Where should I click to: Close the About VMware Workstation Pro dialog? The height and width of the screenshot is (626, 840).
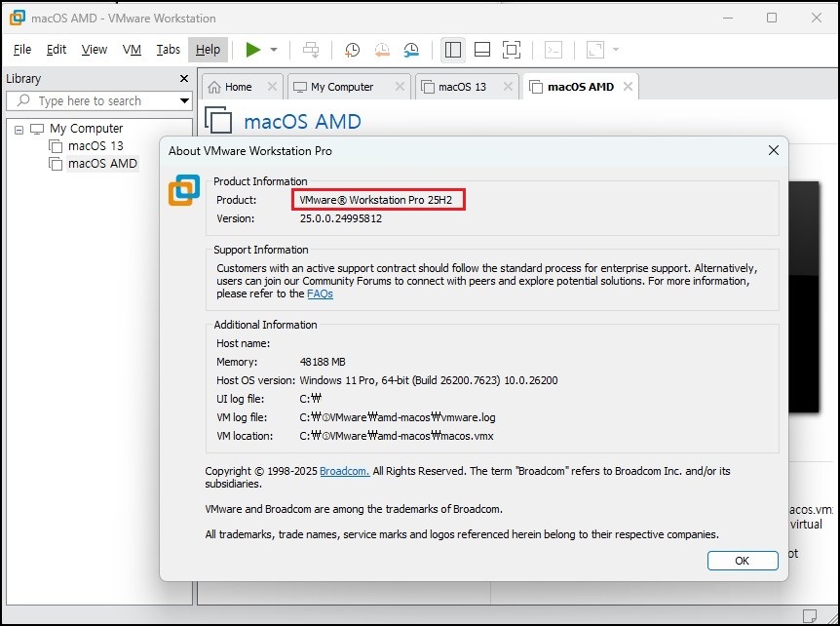click(x=774, y=150)
